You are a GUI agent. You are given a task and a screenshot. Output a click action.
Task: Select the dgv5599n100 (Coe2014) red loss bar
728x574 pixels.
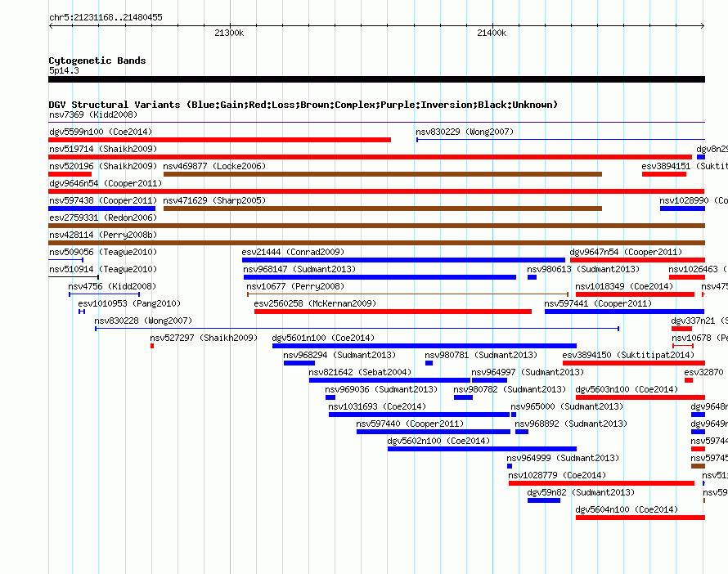[219, 140]
